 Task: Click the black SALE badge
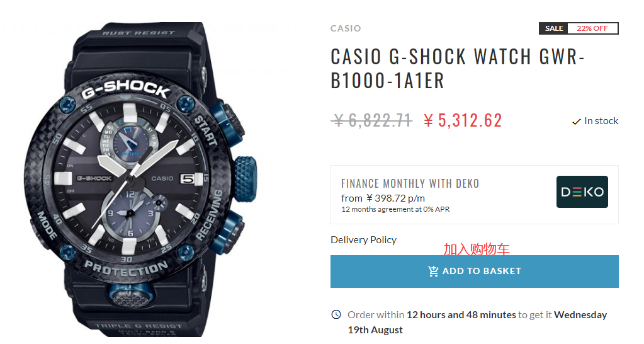tap(554, 28)
